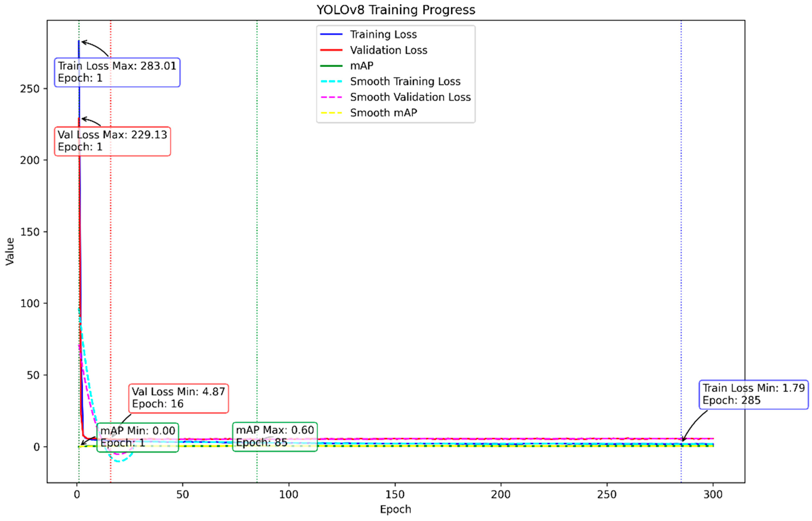Select the Validation Loss legend label
The width and height of the screenshot is (812, 521).
coord(389,50)
